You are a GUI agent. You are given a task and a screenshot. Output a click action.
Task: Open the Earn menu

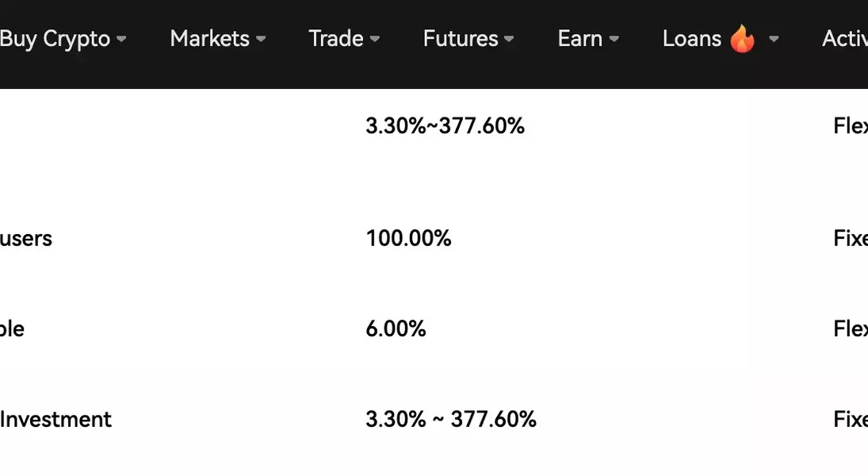(579, 39)
